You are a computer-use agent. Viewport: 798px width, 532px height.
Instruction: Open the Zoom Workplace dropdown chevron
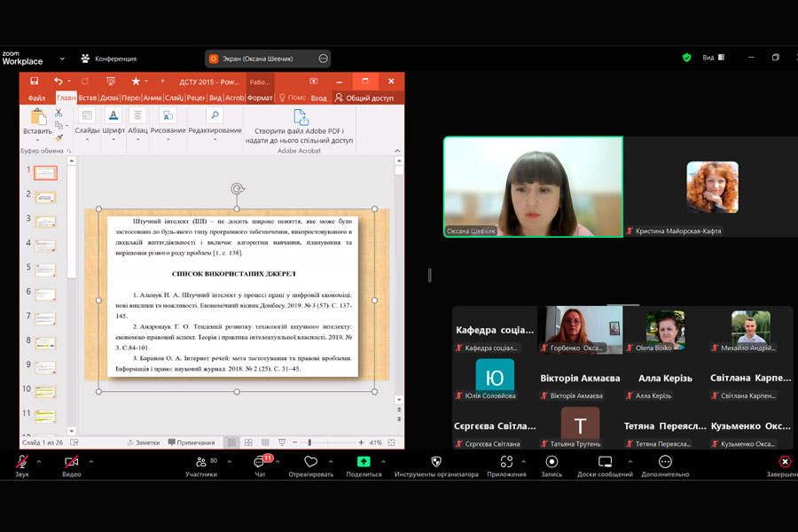coord(62,59)
